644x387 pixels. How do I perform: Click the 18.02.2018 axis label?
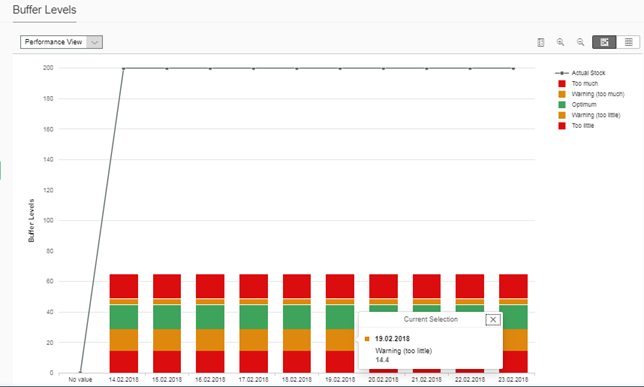[297, 380]
